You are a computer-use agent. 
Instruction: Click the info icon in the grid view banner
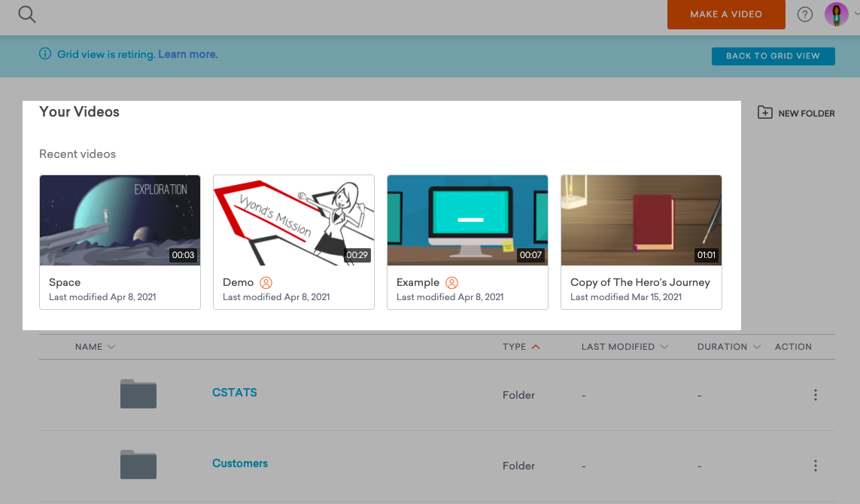[44, 54]
